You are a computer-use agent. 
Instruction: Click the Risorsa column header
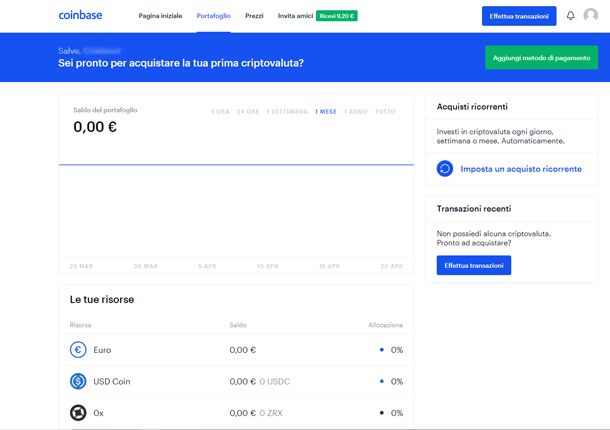point(80,325)
